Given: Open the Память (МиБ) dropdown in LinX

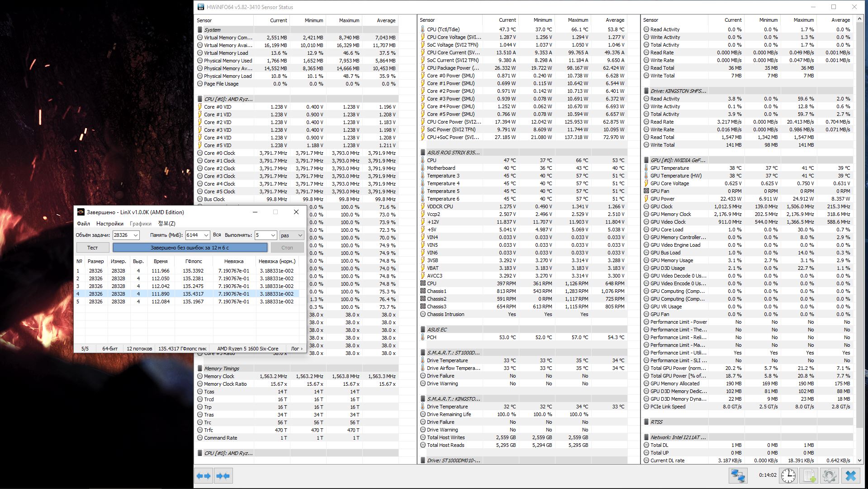Looking at the screenshot, I should tap(206, 235).
